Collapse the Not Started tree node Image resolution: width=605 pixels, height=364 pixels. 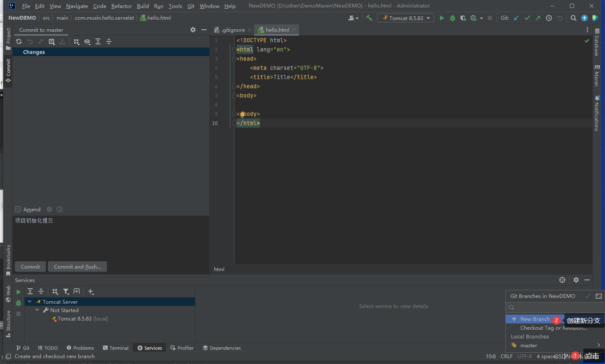[37, 310]
